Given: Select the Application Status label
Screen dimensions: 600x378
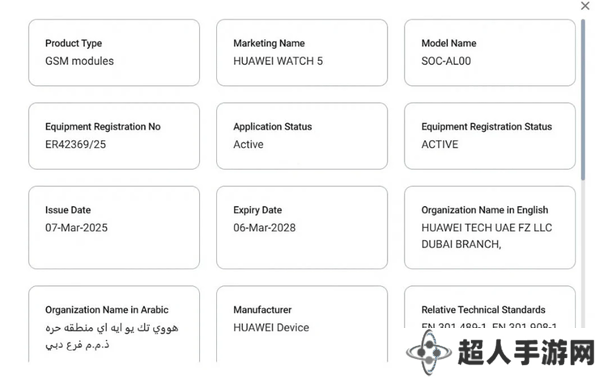Looking at the screenshot, I should point(272,127).
